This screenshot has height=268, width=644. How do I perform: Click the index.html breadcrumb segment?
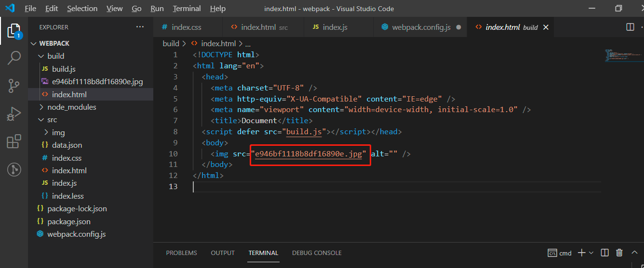214,43
